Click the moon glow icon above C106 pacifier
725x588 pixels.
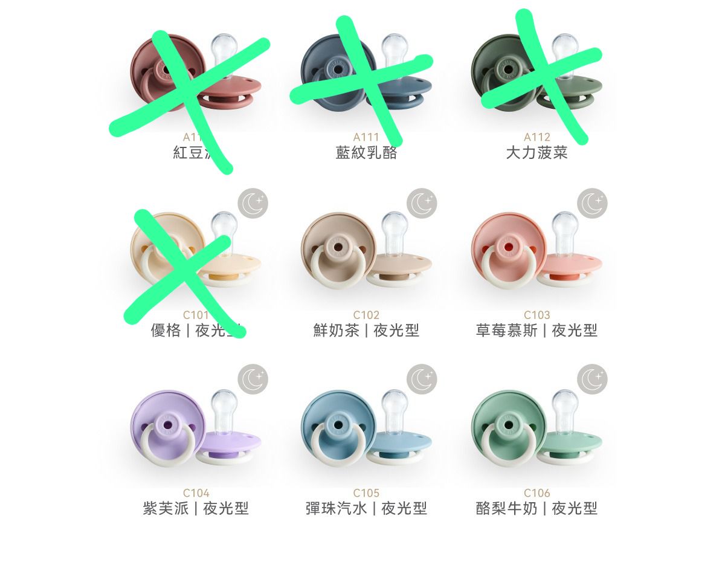pyautogui.click(x=592, y=380)
